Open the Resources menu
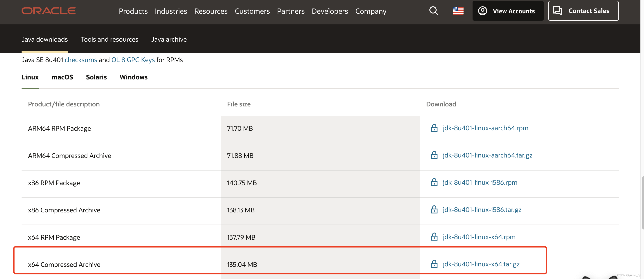The image size is (644, 279). pos(211,11)
